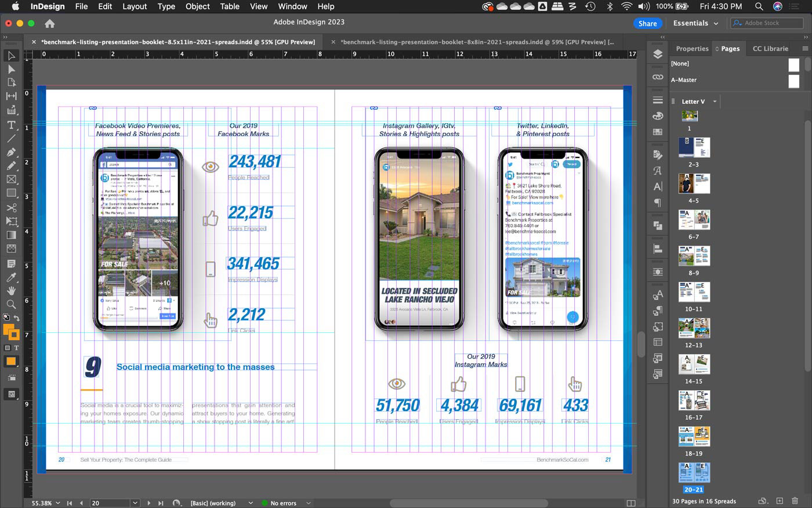Open preflight No errors menu arrow
812x508 pixels.
point(309,503)
